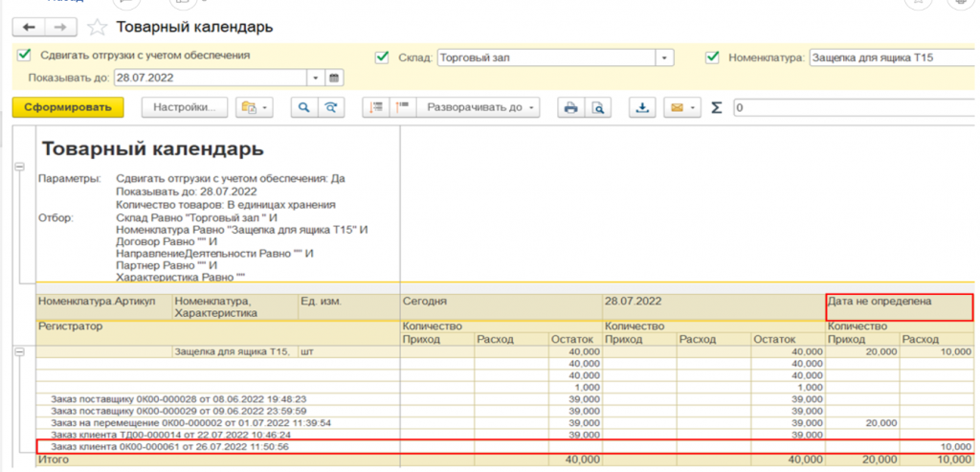This screenshot has height=472, width=980.
Task: Add Товарный календарь to favorites with star
Action: (97, 26)
